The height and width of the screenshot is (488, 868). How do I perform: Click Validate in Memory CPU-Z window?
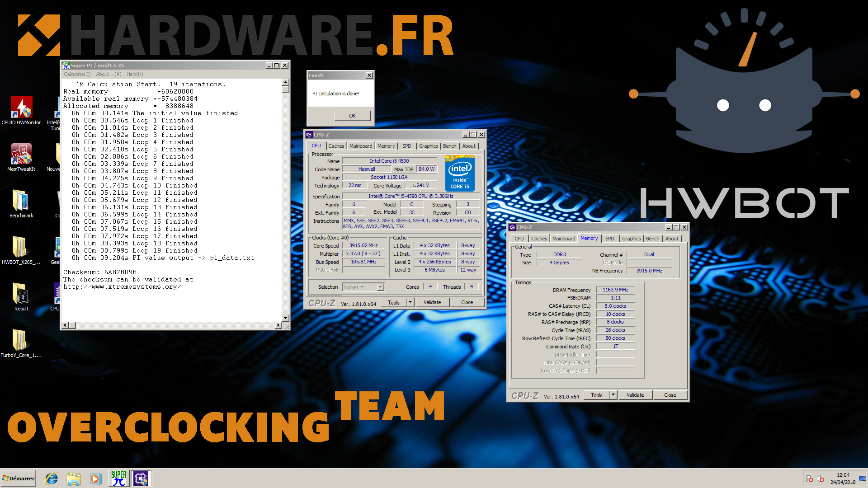(x=635, y=395)
